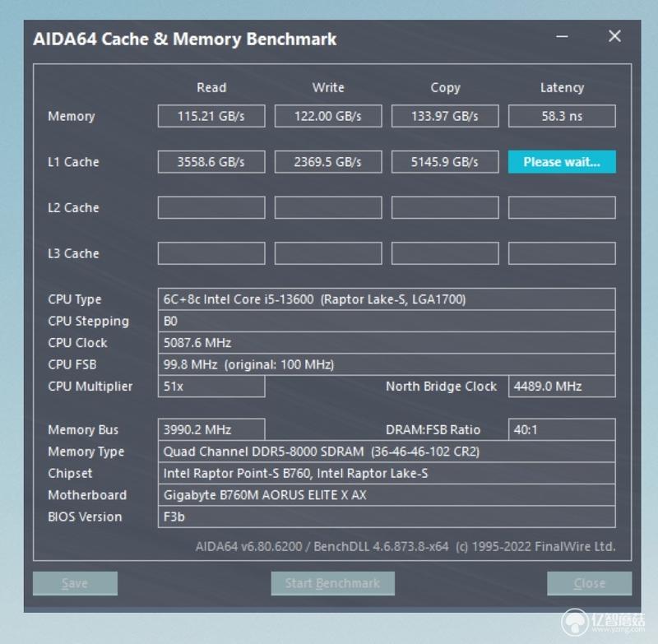The image size is (658, 644).
Task: Select L1 Cache Copy value 5145.9 GB/s
Action: pyautogui.click(x=445, y=162)
